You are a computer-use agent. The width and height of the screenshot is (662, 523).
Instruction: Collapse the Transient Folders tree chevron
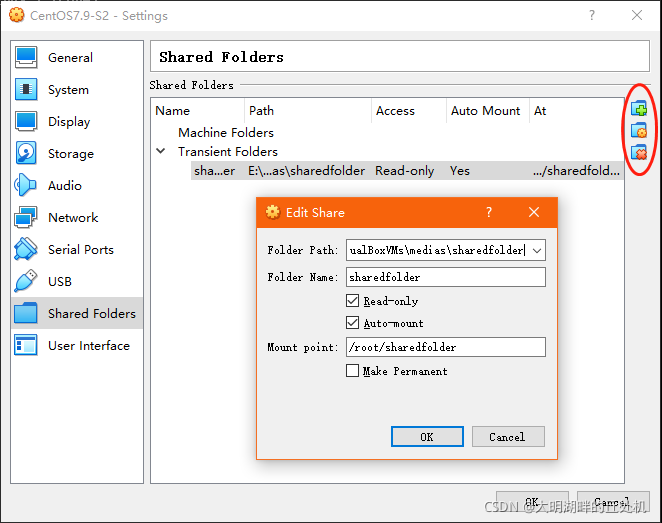coord(161,151)
